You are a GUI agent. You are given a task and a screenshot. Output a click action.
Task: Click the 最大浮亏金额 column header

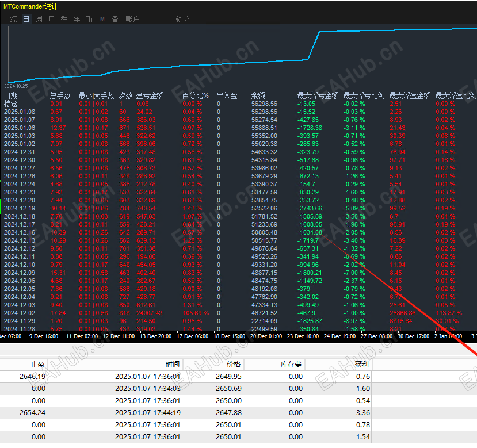pos(318,96)
